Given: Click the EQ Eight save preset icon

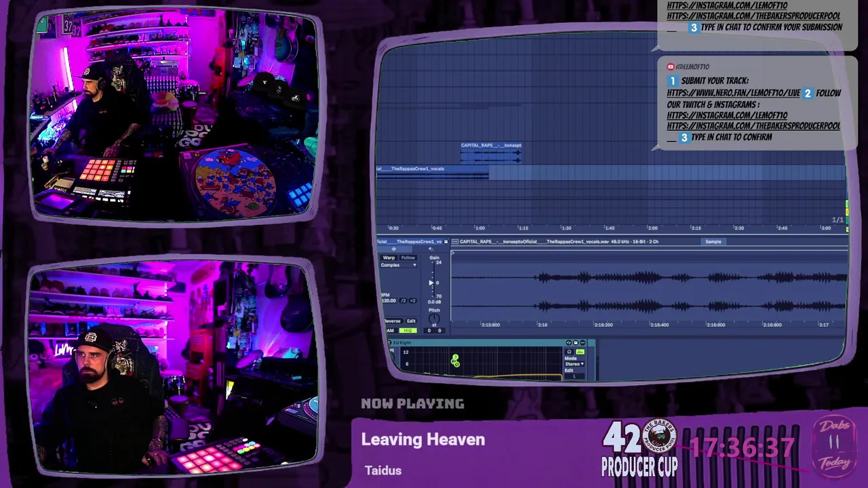Looking at the screenshot, I should tap(576, 343).
